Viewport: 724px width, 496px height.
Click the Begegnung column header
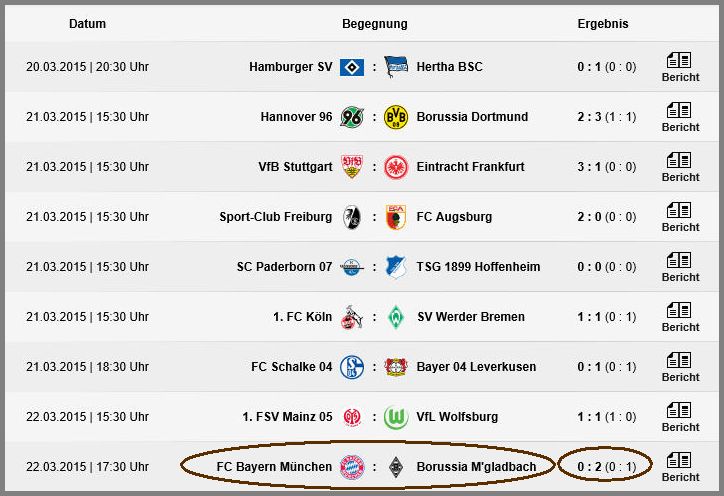pos(374,24)
